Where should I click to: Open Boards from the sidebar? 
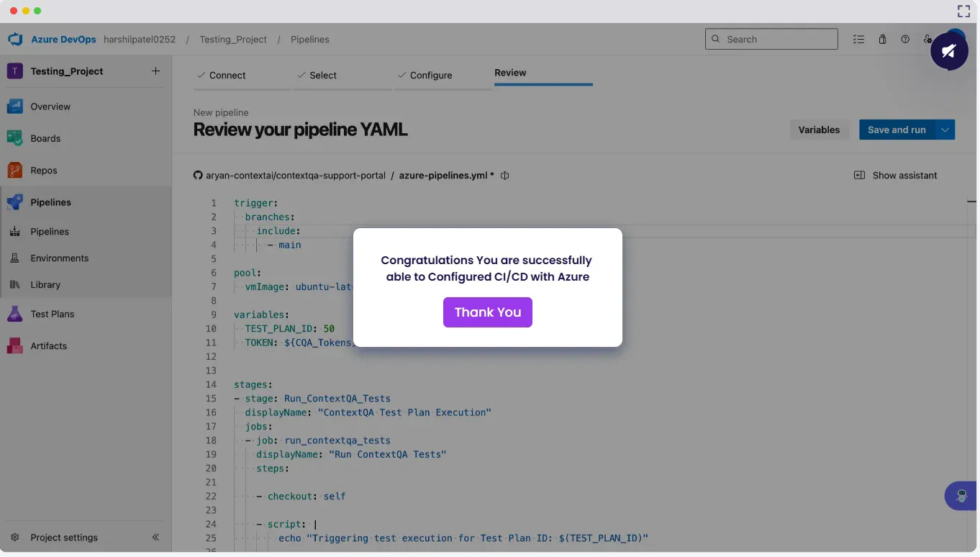click(45, 138)
